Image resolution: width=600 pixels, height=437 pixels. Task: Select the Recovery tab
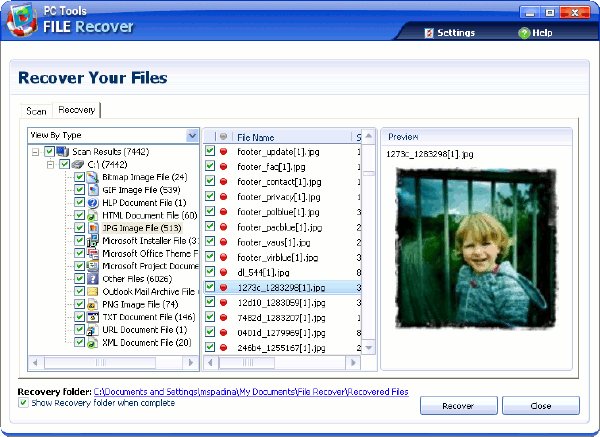pos(77,110)
